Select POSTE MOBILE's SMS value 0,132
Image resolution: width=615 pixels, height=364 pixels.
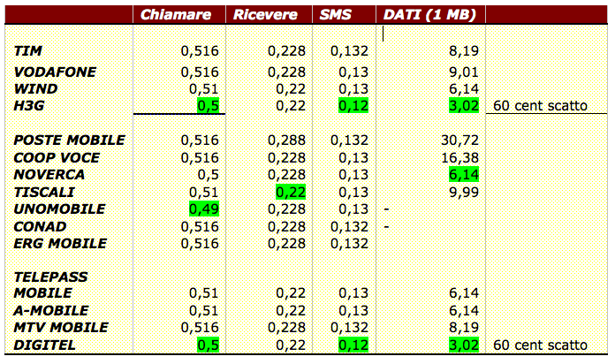coord(349,140)
